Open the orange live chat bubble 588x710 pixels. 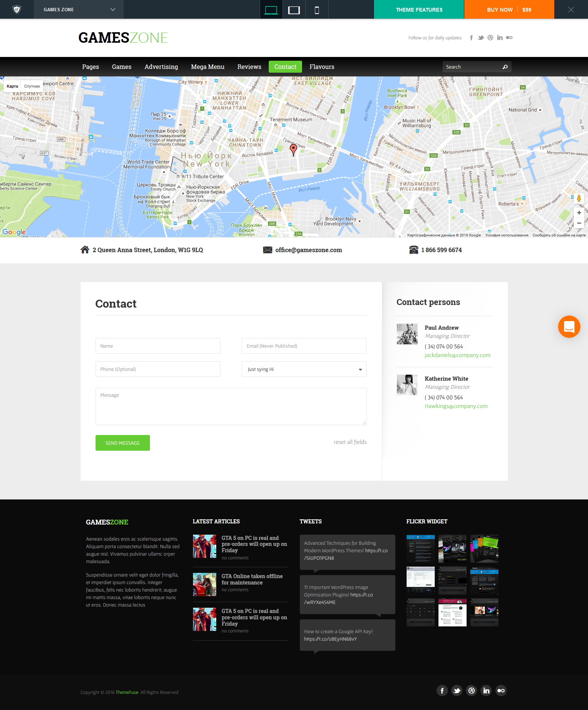click(569, 327)
